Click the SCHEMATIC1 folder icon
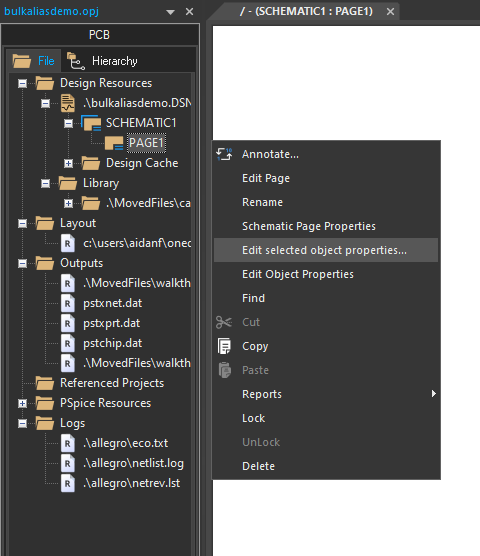Screen dimensions: 480x556 click(91, 123)
